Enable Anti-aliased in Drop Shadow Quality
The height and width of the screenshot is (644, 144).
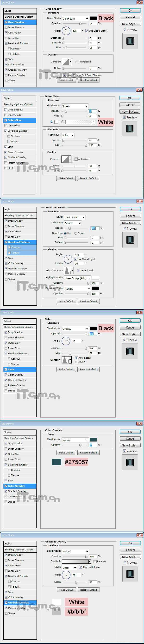(x=76, y=62)
